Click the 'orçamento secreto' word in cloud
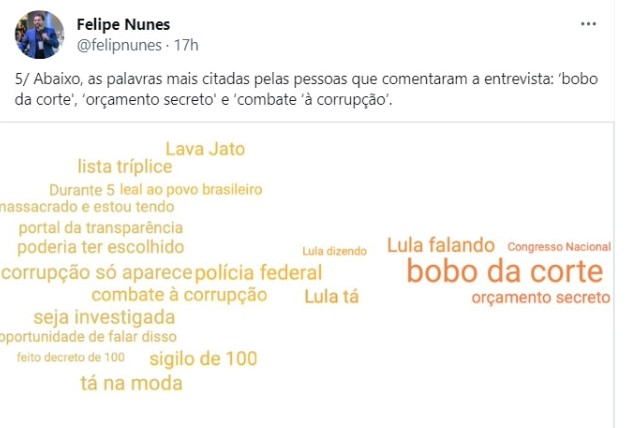Viewport: 638px width, 428px height. (541, 298)
